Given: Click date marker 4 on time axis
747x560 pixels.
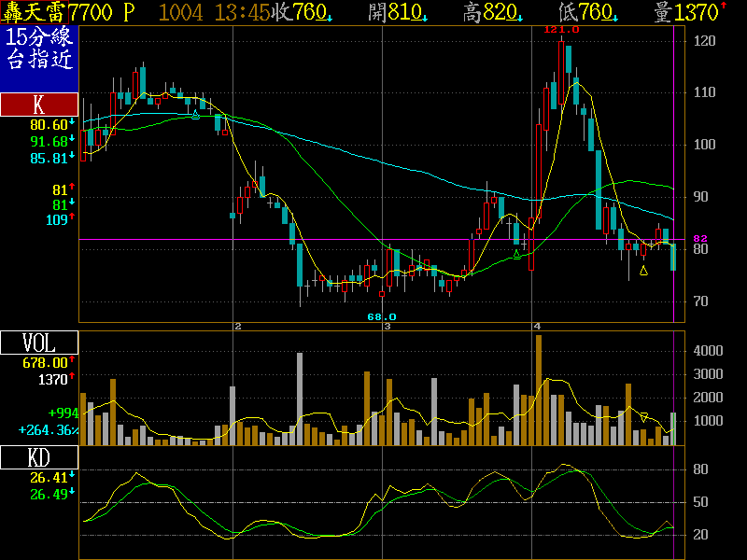Looking at the screenshot, I should coord(536,326).
